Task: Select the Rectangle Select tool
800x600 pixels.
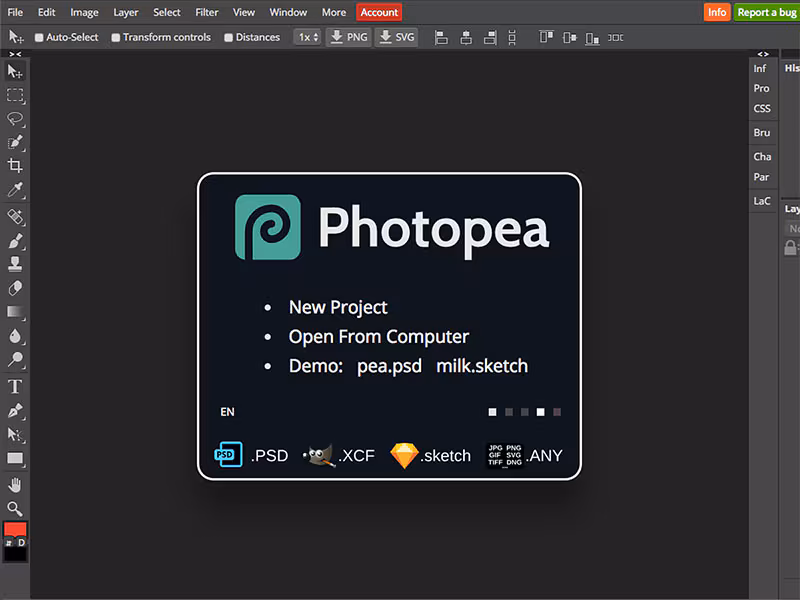Action: (x=15, y=95)
